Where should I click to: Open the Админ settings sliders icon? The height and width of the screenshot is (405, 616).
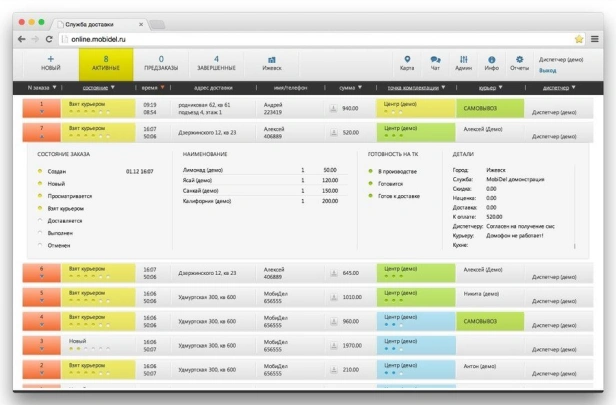point(463,60)
